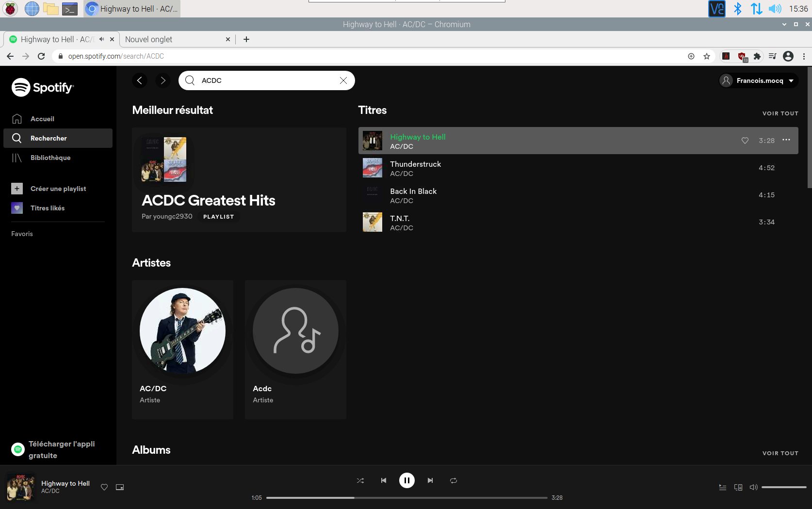812x509 pixels.
Task: Open the file manager folder icon
Action: 51,9
